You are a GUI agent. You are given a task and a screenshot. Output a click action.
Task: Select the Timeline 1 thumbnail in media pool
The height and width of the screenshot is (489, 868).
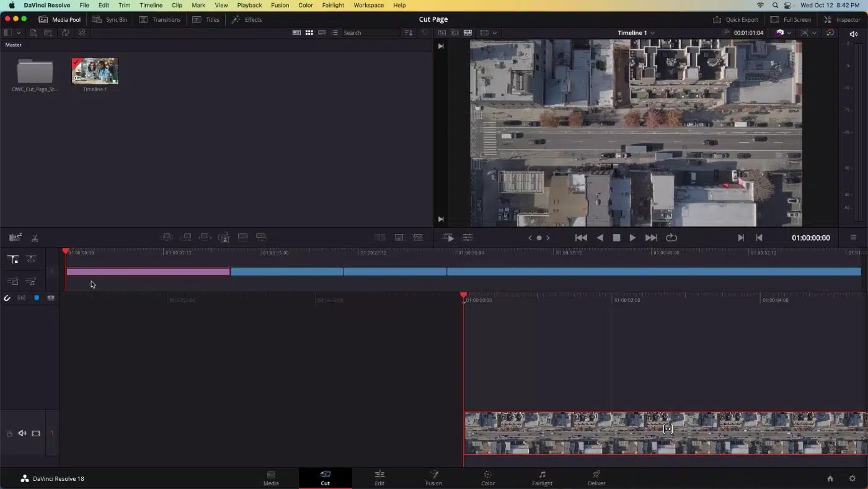pos(94,71)
